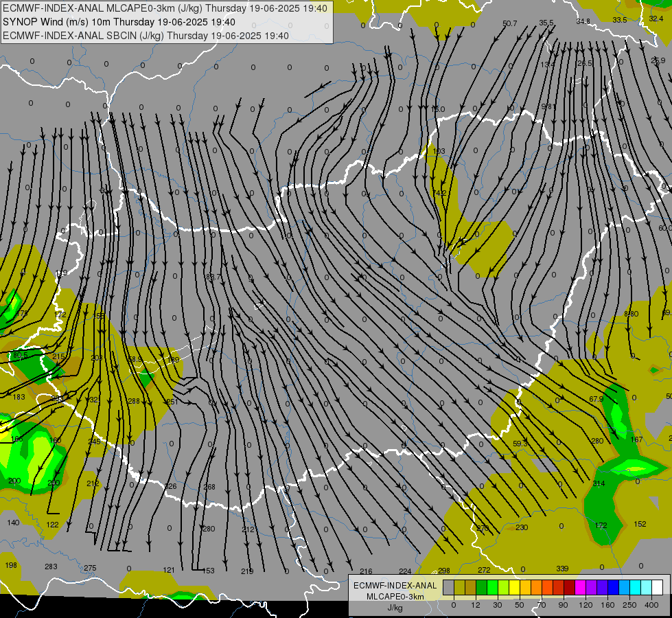Select the map value '215'

58,356
